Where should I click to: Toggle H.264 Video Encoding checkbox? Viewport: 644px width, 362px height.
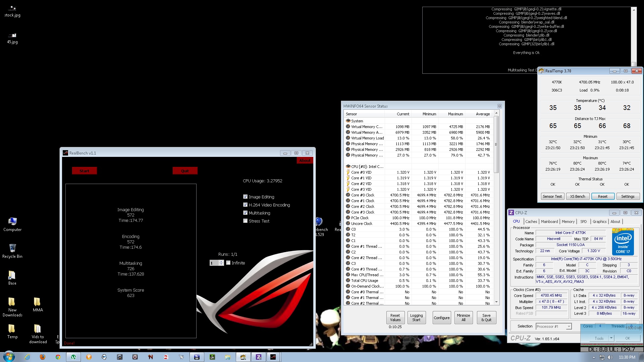[x=245, y=205]
